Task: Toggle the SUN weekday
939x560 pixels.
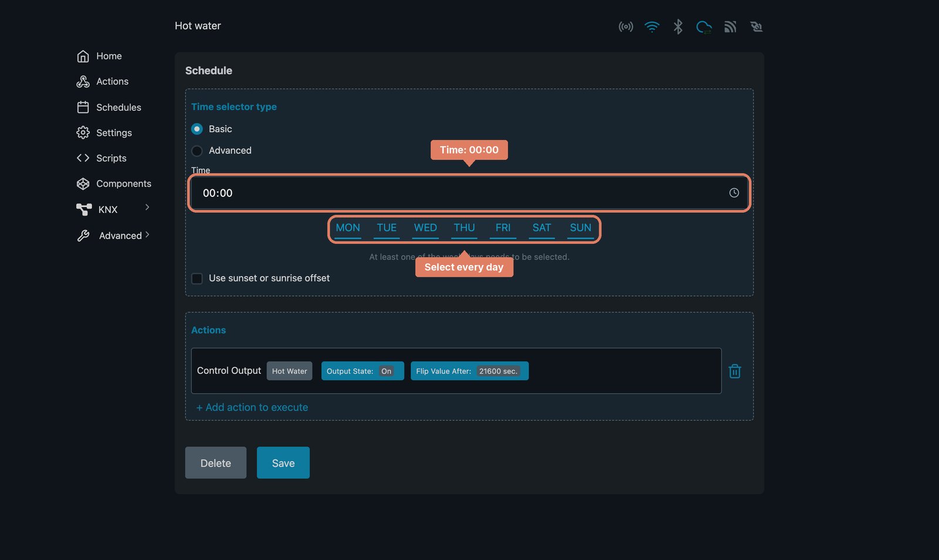Action: pyautogui.click(x=580, y=228)
